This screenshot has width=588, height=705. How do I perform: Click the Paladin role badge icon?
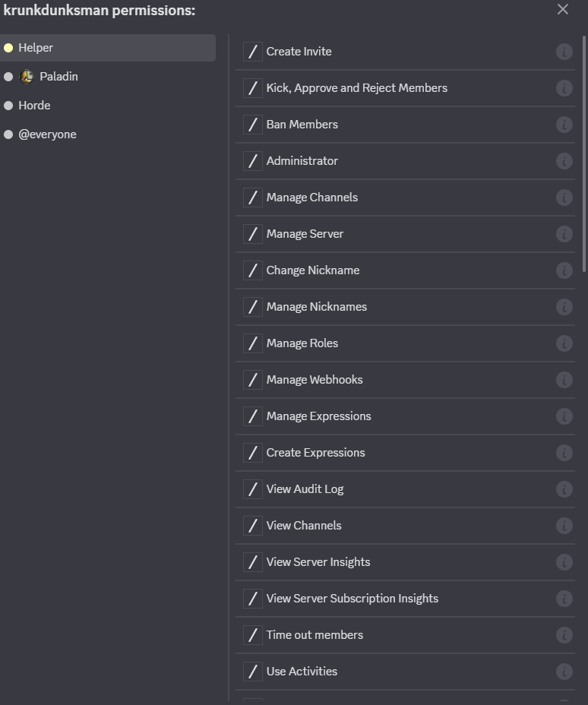pyautogui.click(x=27, y=77)
